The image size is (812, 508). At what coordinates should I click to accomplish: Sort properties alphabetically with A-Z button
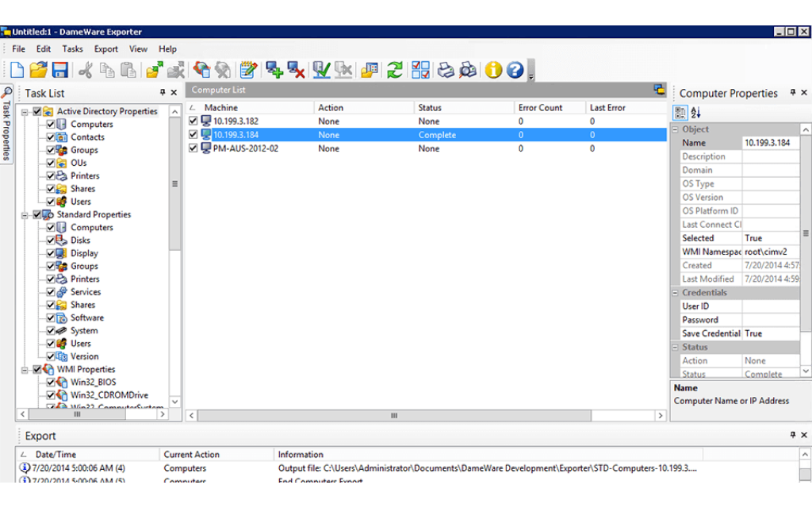pyautogui.click(x=695, y=114)
